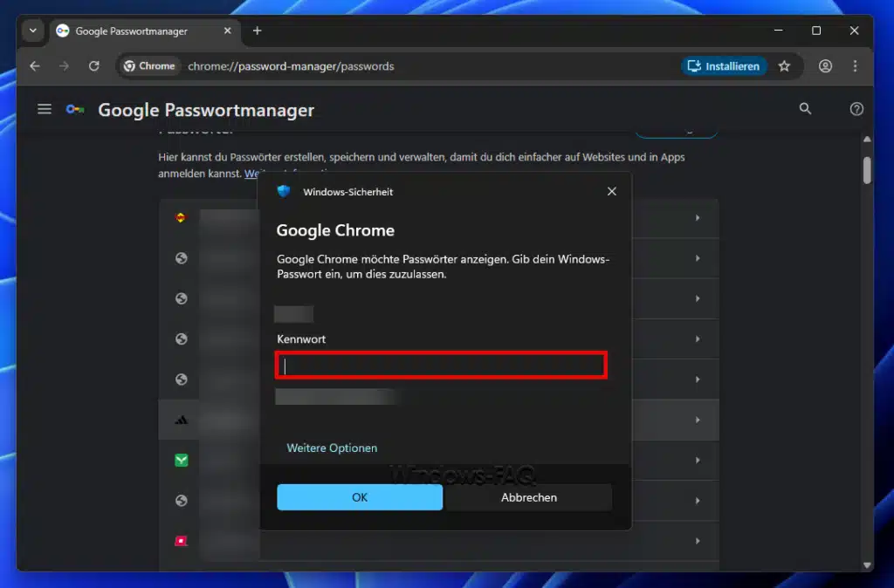This screenshot has width=894, height=588.
Task: Bookmark this page with the star icon
Action: click(x=783, y=66)
